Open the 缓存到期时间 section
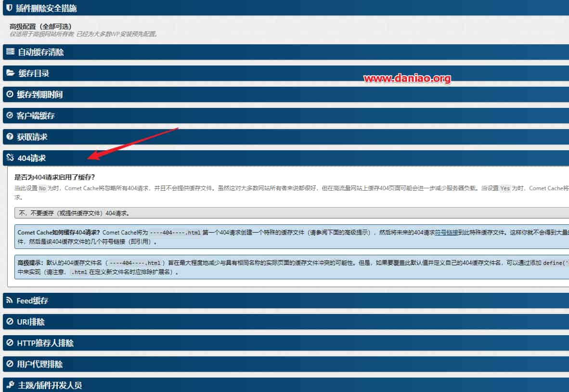The image size is (569, 392). [286, 94]
